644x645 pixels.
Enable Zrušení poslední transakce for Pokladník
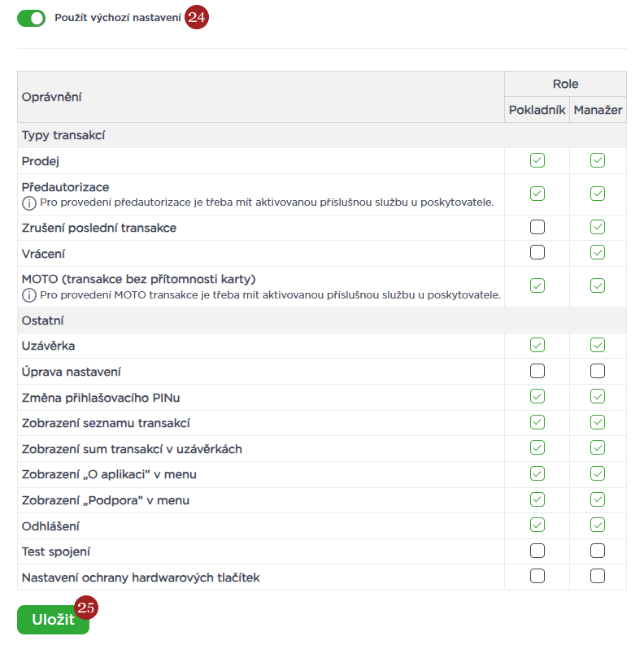point(537,228)
